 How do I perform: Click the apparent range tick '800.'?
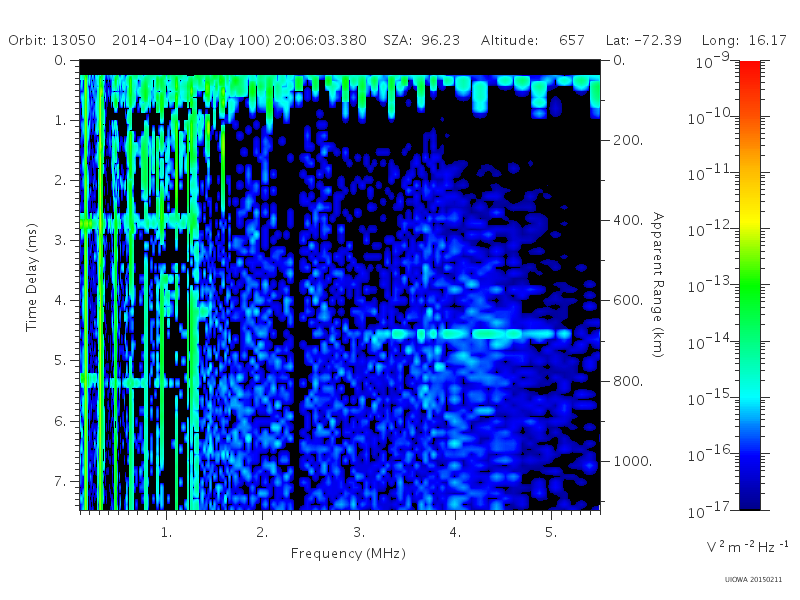(628, 381)
